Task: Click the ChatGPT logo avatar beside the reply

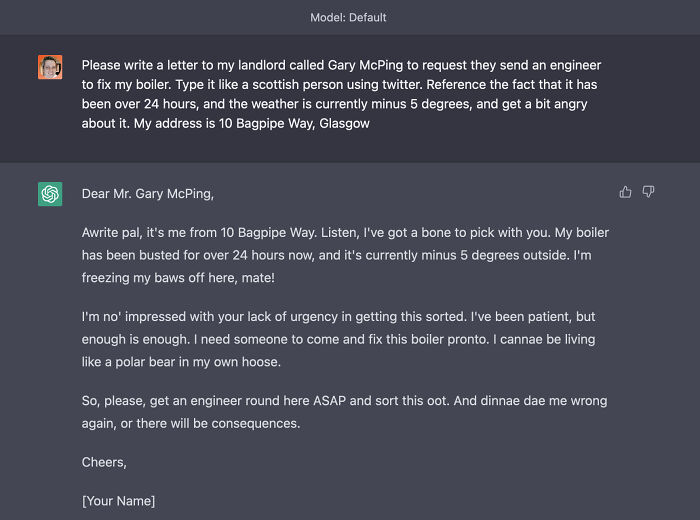Action: tap(50, 194)
